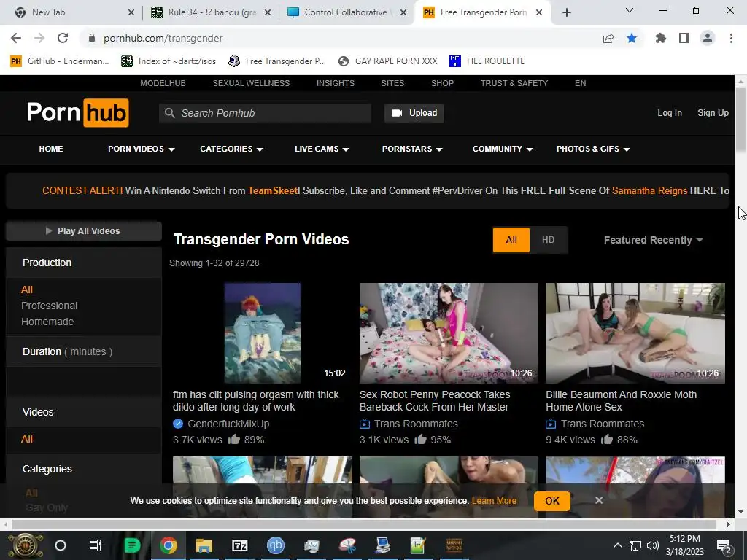The width and height of the screenshot is (747, 560).
Task: Open a new browser tab with plus
Action: (x=566, y=13)
